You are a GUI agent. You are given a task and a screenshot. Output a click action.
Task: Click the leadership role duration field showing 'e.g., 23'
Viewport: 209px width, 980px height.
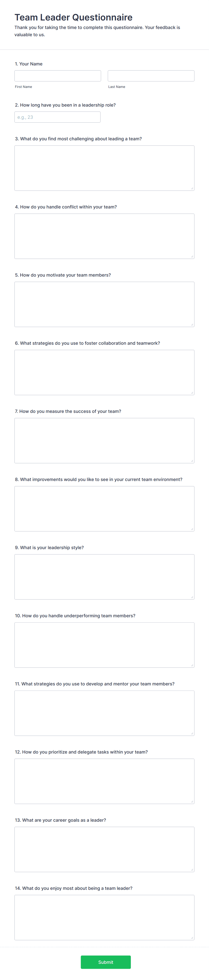(58, 117)
